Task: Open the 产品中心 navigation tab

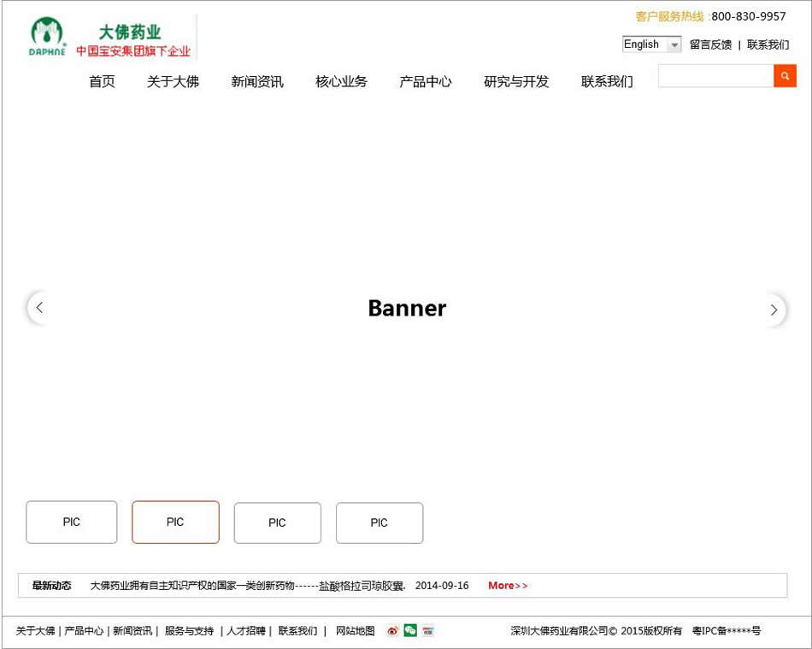Action: click(x=425, y=82)
